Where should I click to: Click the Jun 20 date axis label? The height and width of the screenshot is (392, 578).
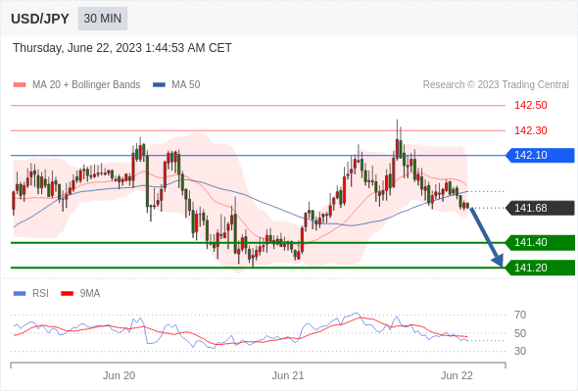pyautogui.click(x=119, y=375)
